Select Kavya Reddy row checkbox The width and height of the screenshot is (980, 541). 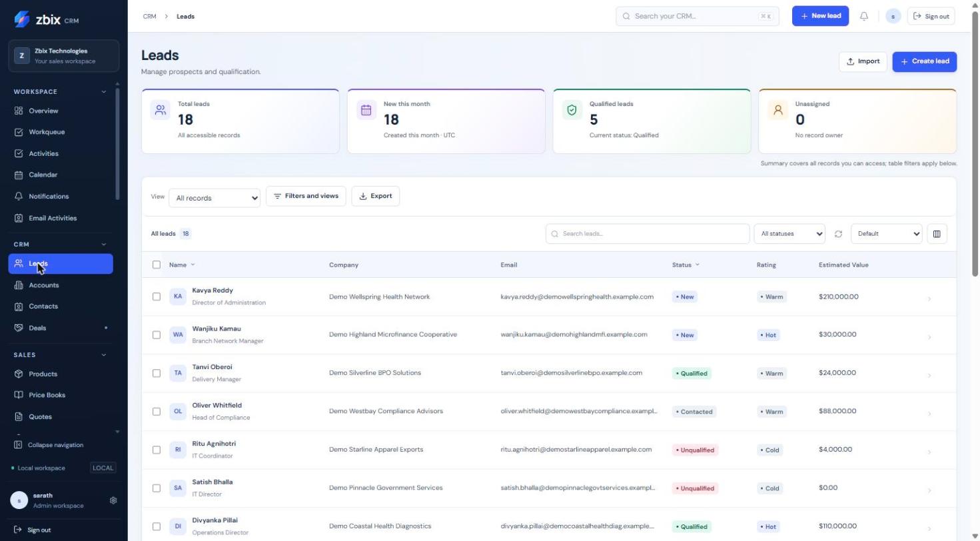click(x=157, y=296)
